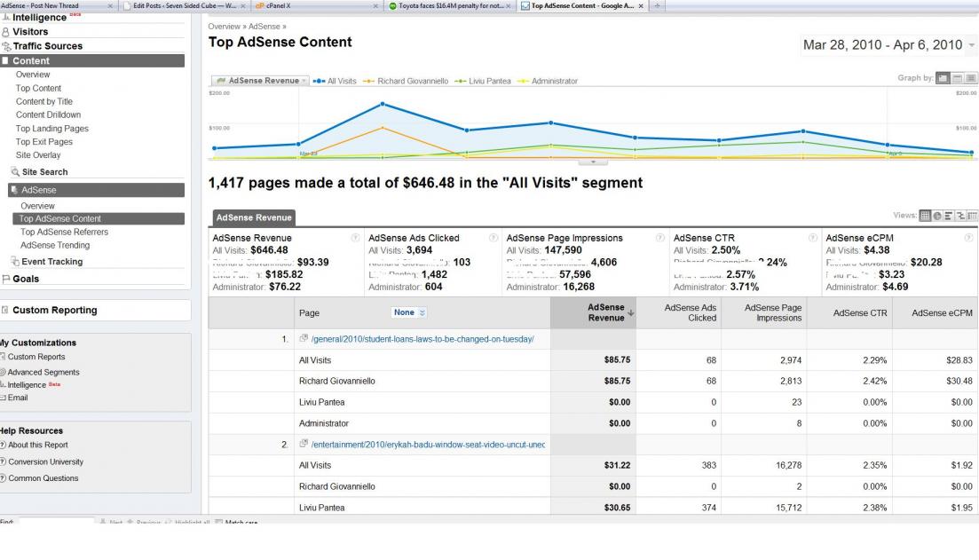Click the erykah-badu-window-seat-video page link
Viewport: 979px width, 560px height.
[428, 445]
